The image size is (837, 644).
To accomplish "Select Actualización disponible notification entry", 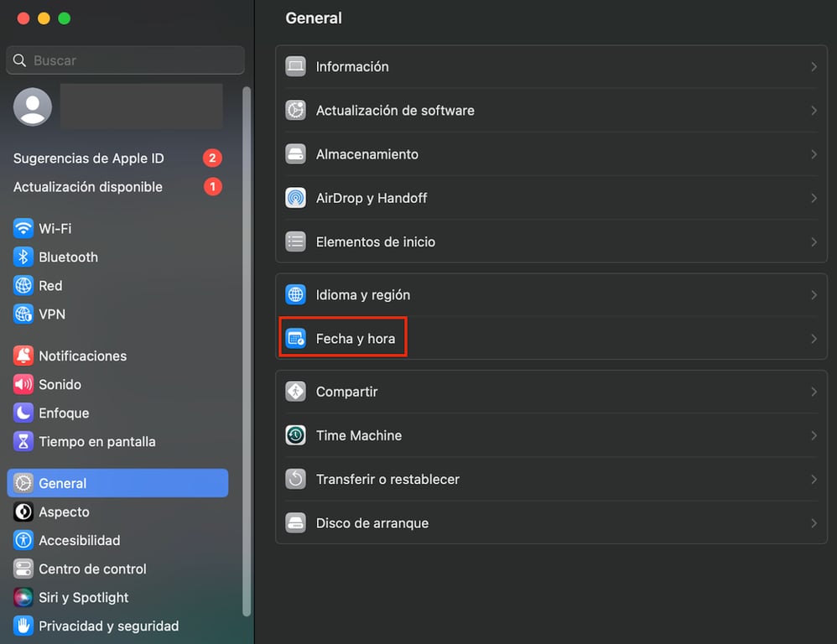I will 87,186.
